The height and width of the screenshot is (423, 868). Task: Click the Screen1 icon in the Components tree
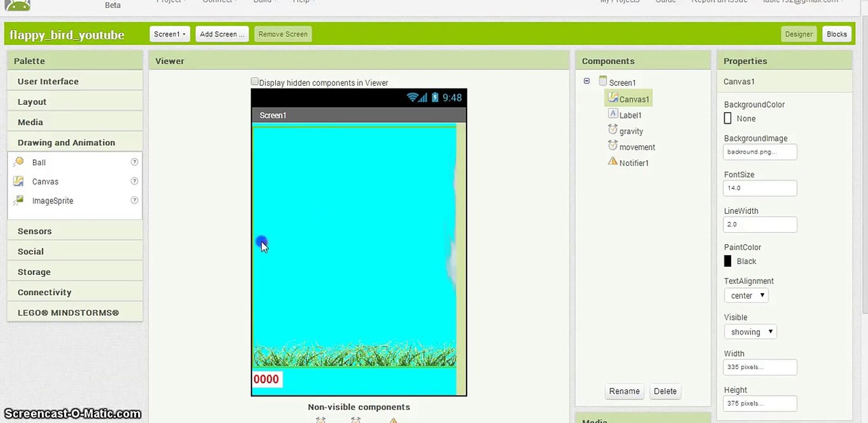(603, 81)
